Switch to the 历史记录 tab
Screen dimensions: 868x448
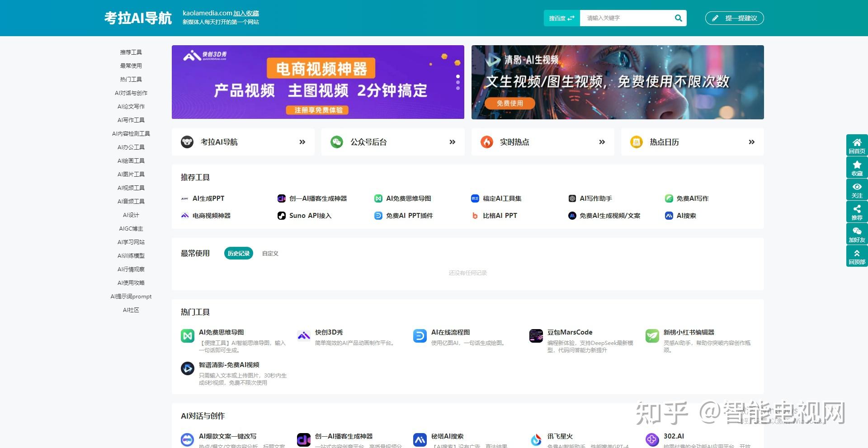tap(239, 253)
